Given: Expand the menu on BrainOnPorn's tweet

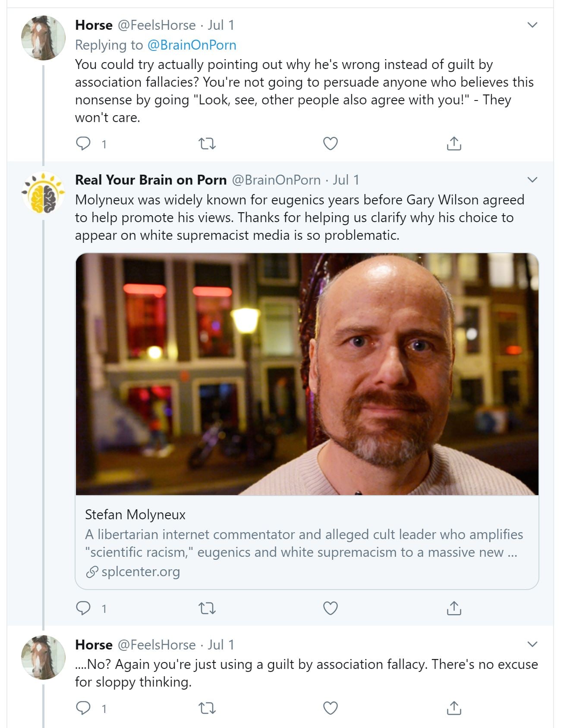Looking at the screenshot, I should coord(532,179).
